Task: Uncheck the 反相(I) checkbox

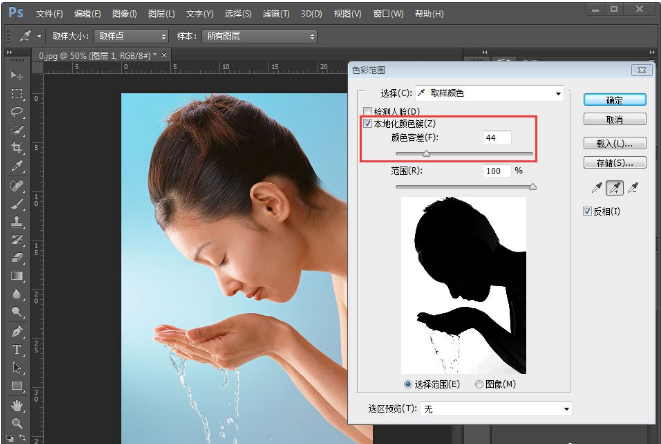Action: coord(587,211)
